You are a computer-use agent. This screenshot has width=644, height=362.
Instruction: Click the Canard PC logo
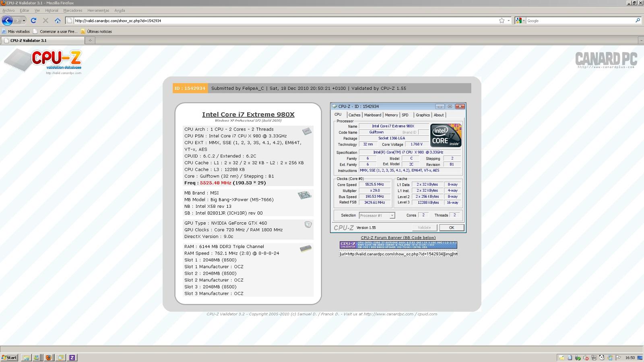pos(606,60)
